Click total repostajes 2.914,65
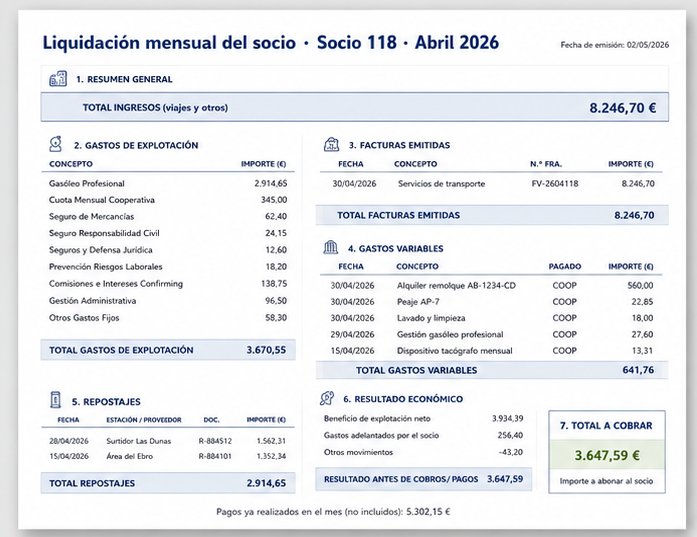This screenshot has height=537, width=697. pos(266,483)
